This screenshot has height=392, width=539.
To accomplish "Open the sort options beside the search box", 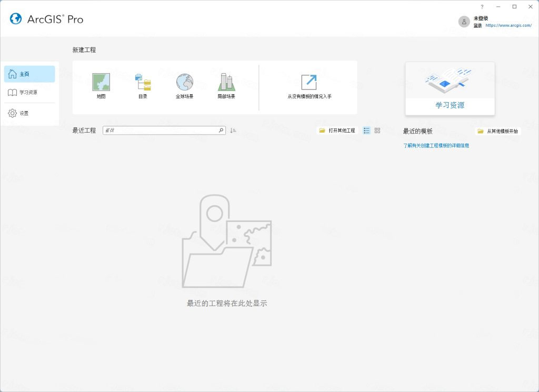I will 233,130.
